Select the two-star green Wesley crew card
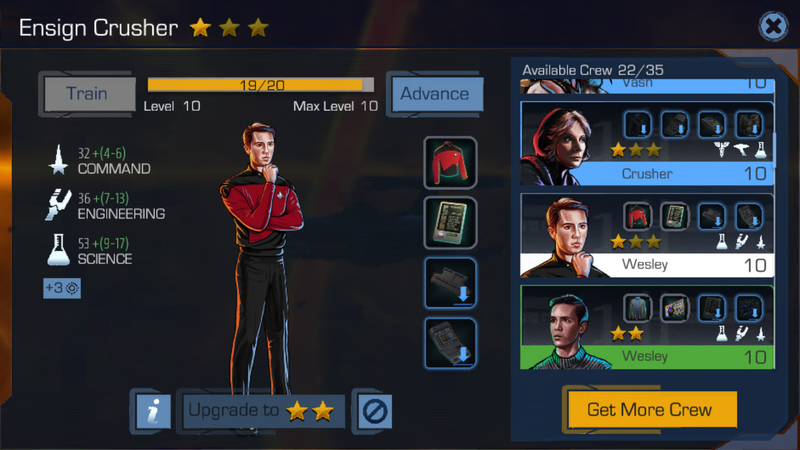Viewport: 800px width, 450px height. (647, 327)
